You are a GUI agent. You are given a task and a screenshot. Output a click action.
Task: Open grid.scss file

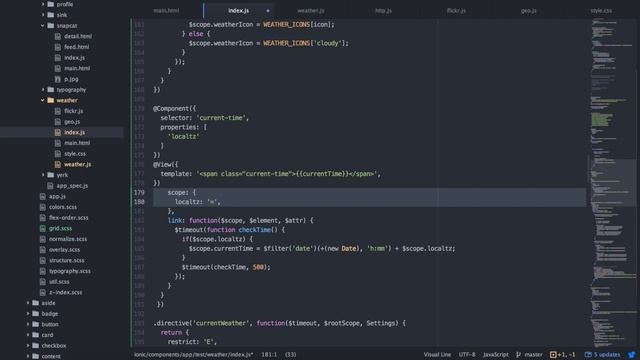coord(60,229)
